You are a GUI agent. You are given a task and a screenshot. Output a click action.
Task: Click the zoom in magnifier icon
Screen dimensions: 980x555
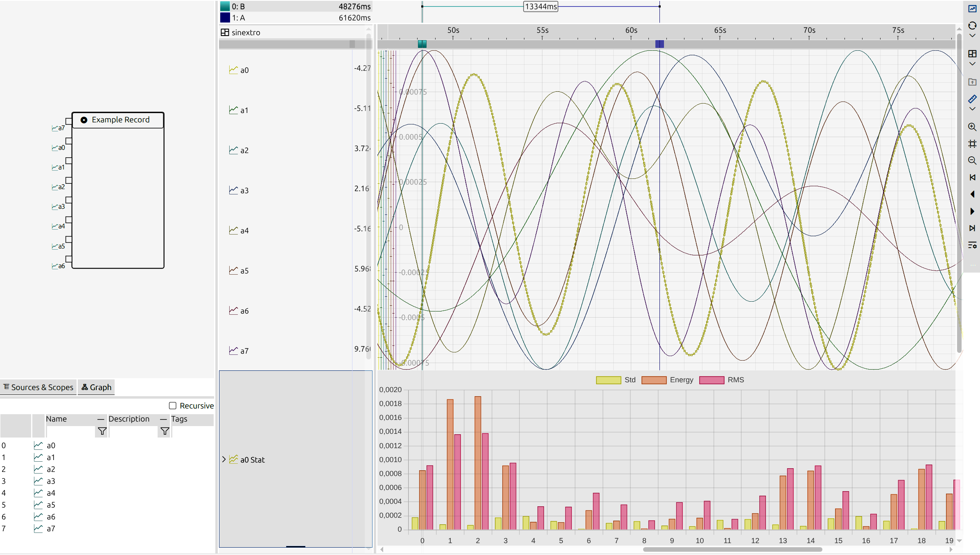(x=972, y=127)
